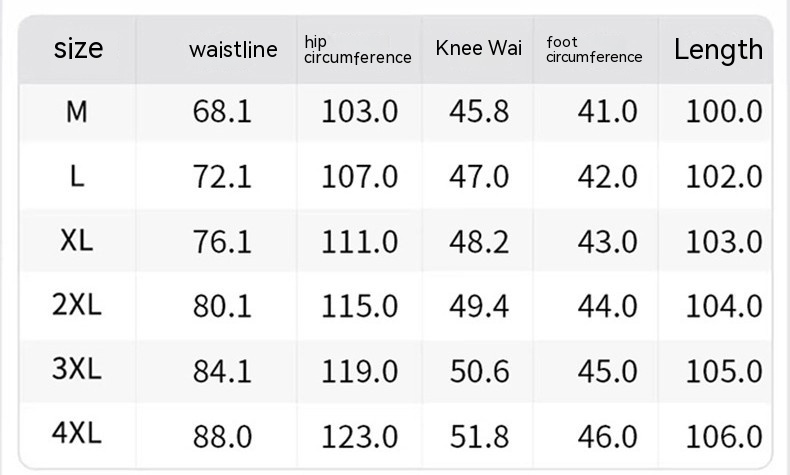Click the 'Length' column header

(x=718, y=49)
